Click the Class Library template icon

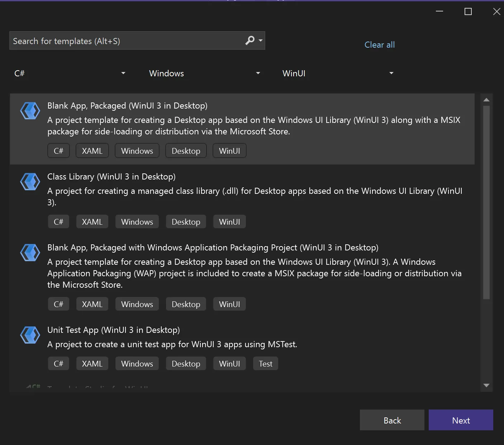click(30, 181)
